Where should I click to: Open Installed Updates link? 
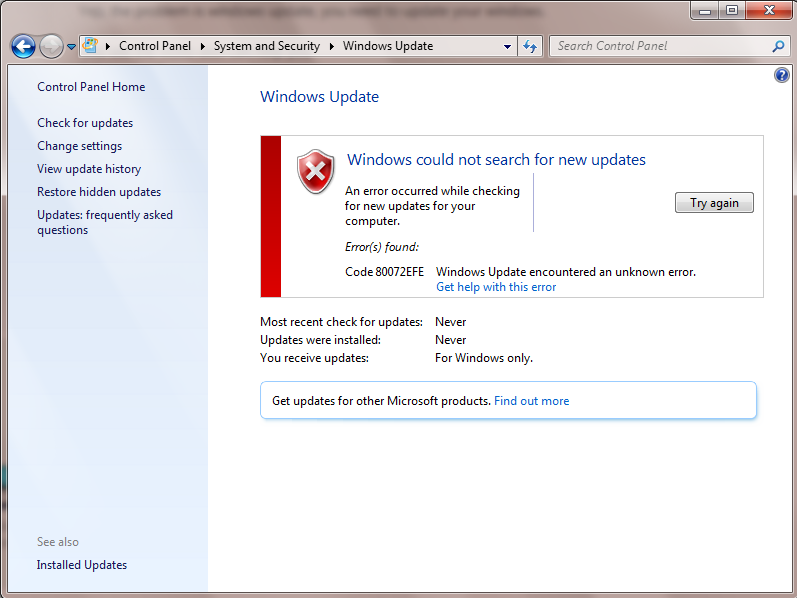[x=82, y=565]
